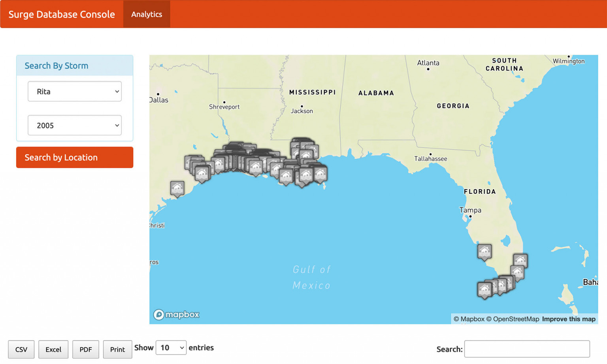Click the Mapbox logo on the map
This screenshot has height=364, width=607.
pos(176,315)
